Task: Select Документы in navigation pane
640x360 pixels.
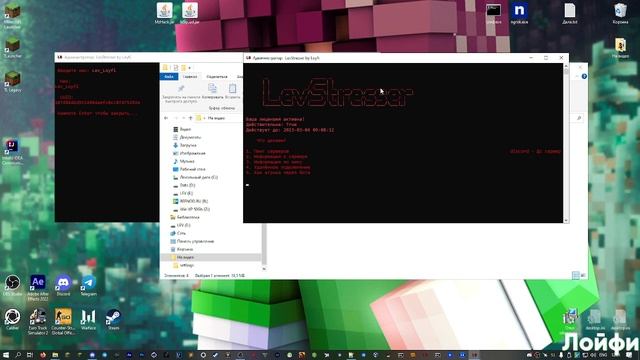Action: pos(190,137)
